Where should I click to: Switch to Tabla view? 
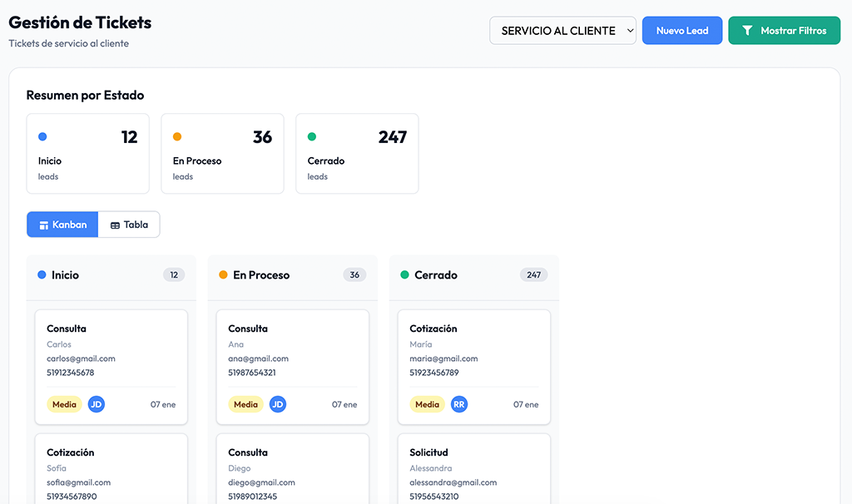coord(129,225)
